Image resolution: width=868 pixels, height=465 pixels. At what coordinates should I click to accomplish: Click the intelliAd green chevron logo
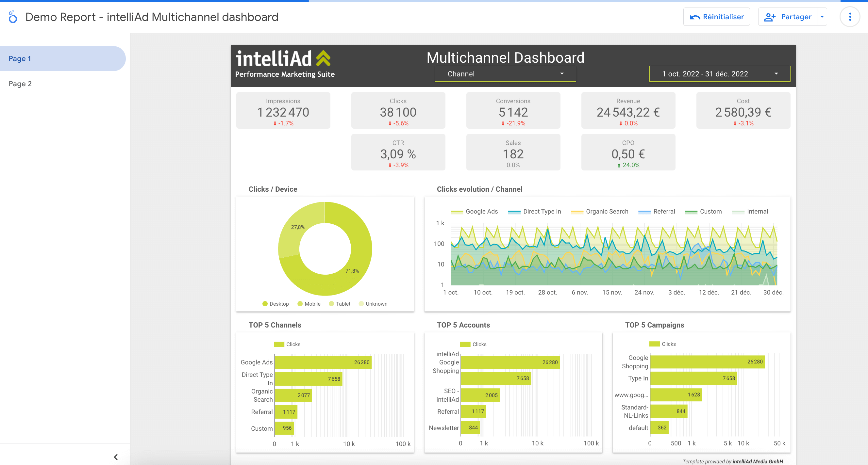323,58
